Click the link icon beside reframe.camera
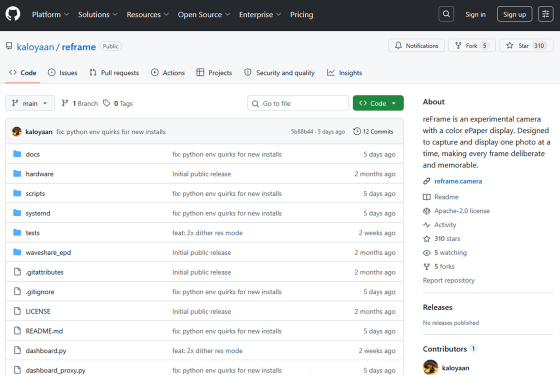 click(426, 181)
